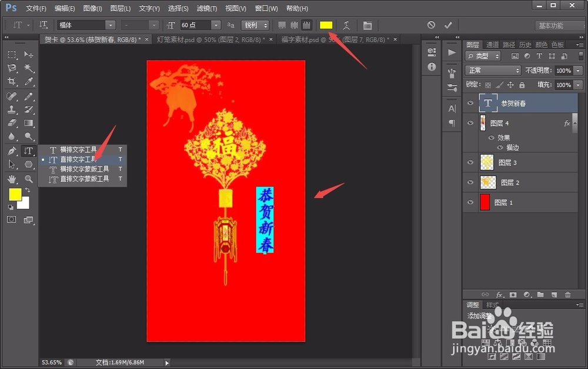Select the Dodge tool

[x=28, y=137]
